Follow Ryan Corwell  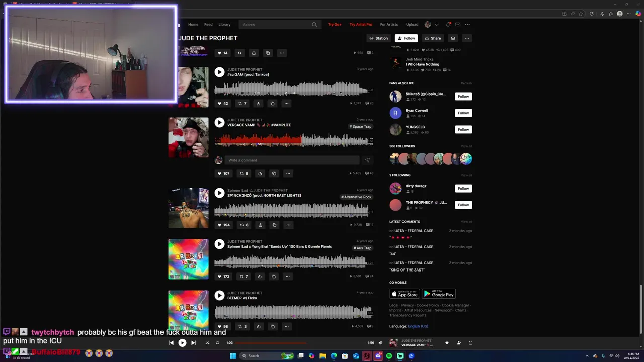[x=463, y=113]
